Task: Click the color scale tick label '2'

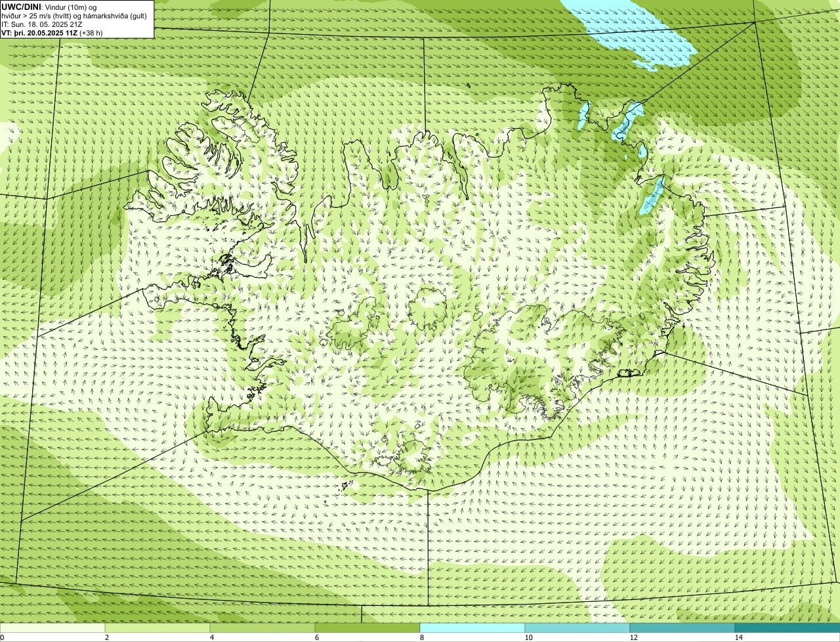Action: click(106, 637)
